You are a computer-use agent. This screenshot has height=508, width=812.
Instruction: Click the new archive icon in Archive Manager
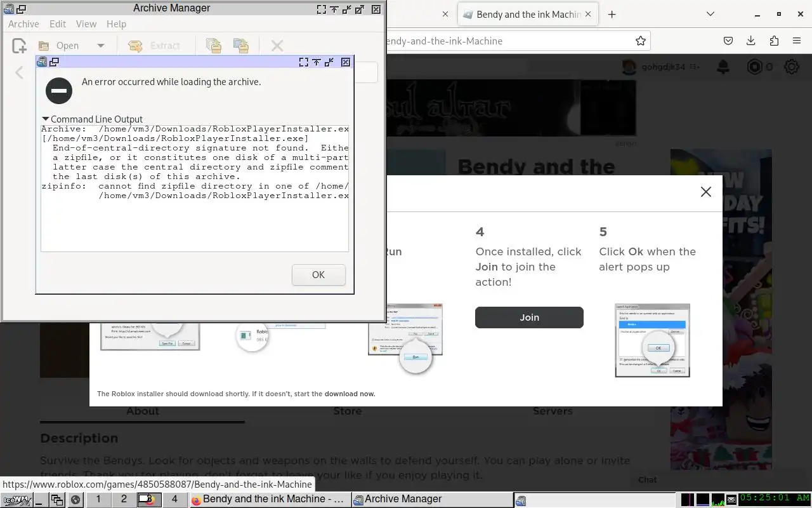(19, 46)
